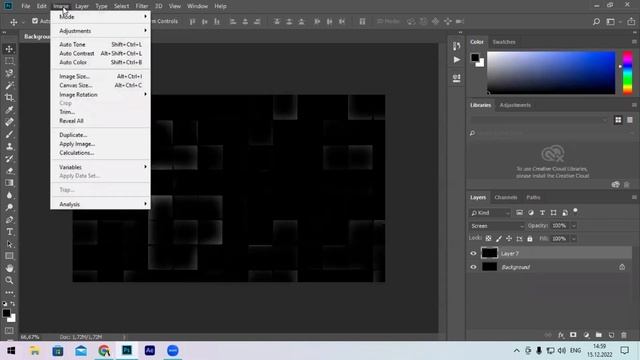Open the Opacity dropdown arrow
The image size is (640, 360).
tap(573, 226)
